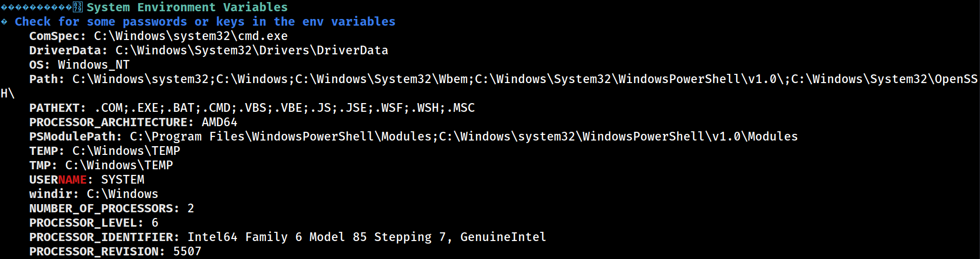Click the TEMP variable's path value
The height and width of the screenshot is (259, 980).
(x=126, y=151)
